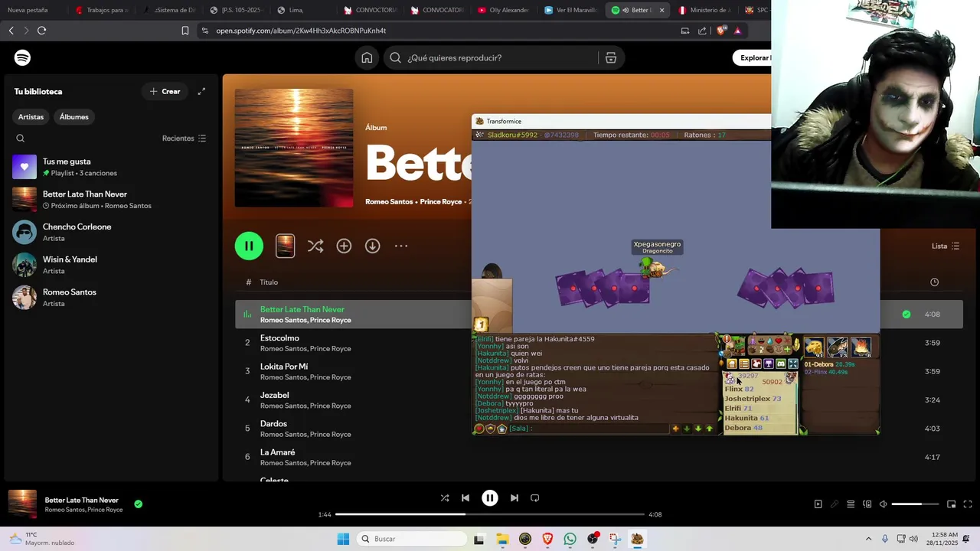
Task: Open Transformice trophy ranking icon
Action: 769,364
